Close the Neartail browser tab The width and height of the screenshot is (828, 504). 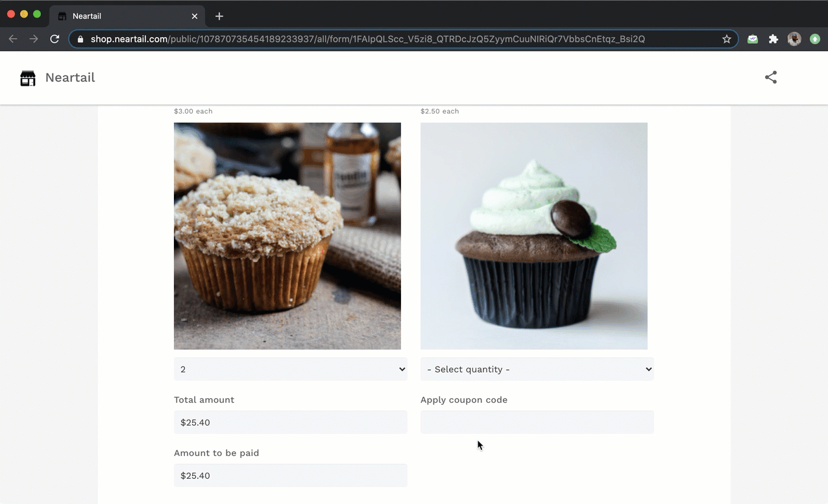click(195, 16)
